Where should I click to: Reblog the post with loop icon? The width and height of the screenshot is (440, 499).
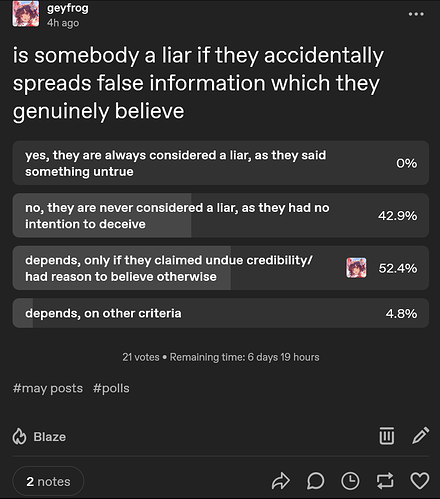pyautogui.click(x=385, y=481)
